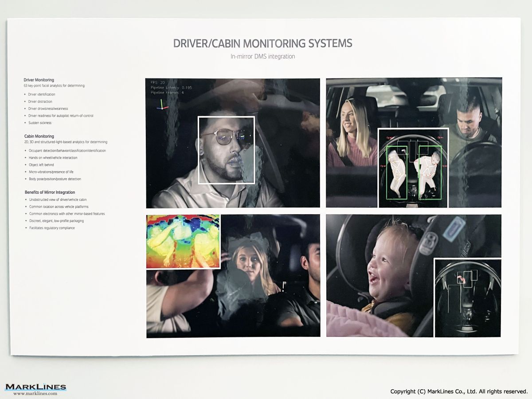This screenshot has width=532, height=399.
Task: Click the 'Pipeline Frames: 4' overlay text
Action: (x=167, y=93)
